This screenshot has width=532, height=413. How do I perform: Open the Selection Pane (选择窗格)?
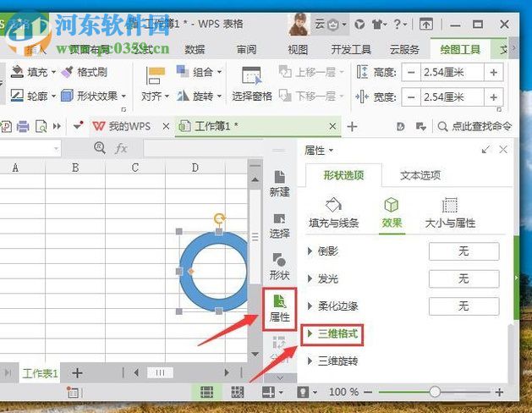pos(252,85)
